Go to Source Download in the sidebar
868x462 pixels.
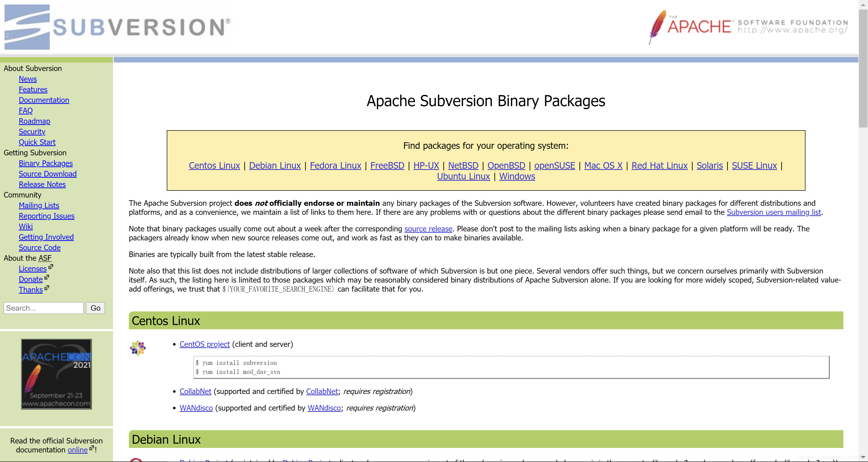pyautogui.click(x=47, y=174)
